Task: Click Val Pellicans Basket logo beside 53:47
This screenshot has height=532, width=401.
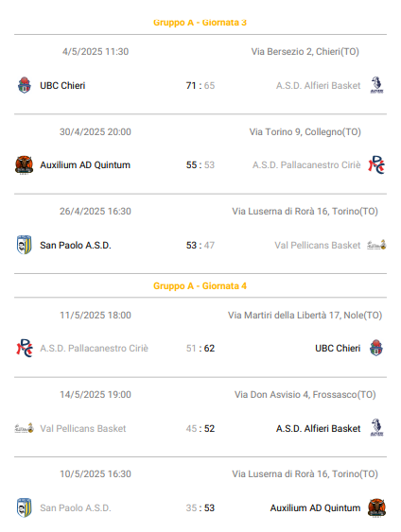Action: coord(376,245)
